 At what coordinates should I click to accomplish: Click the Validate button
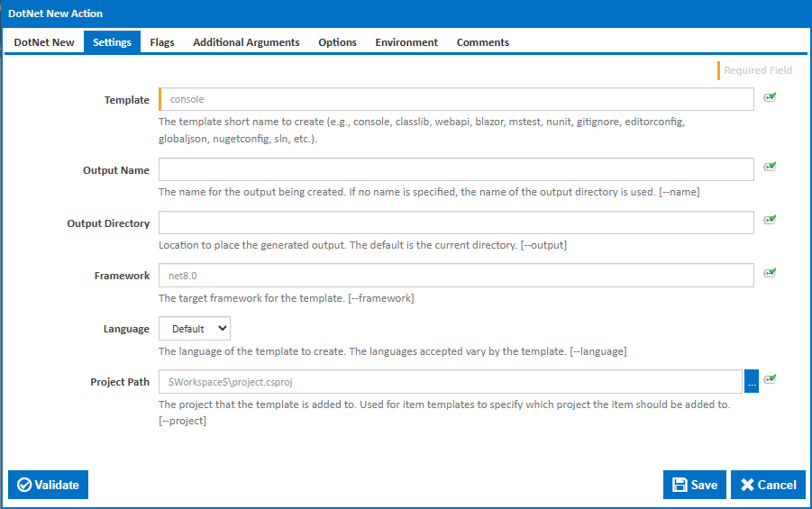coord(48,485)
